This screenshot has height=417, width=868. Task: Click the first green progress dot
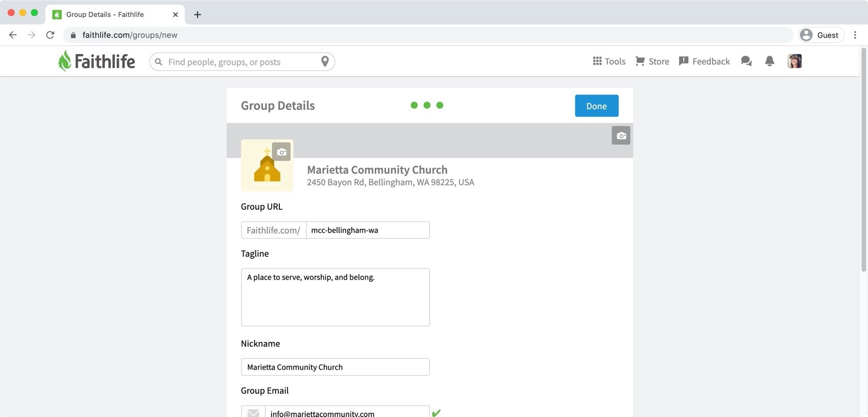414,105
